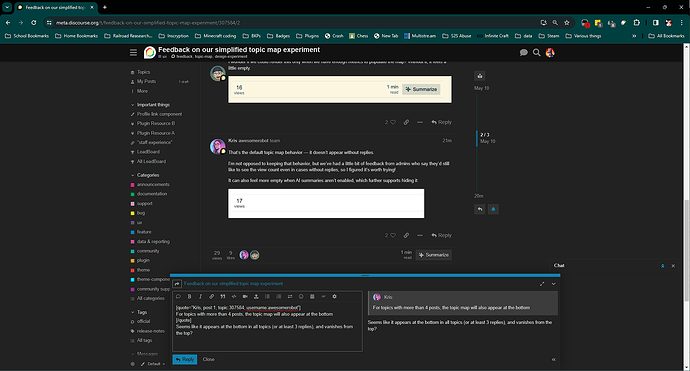Click the upload icon in composer toolbar

(256, 297)
